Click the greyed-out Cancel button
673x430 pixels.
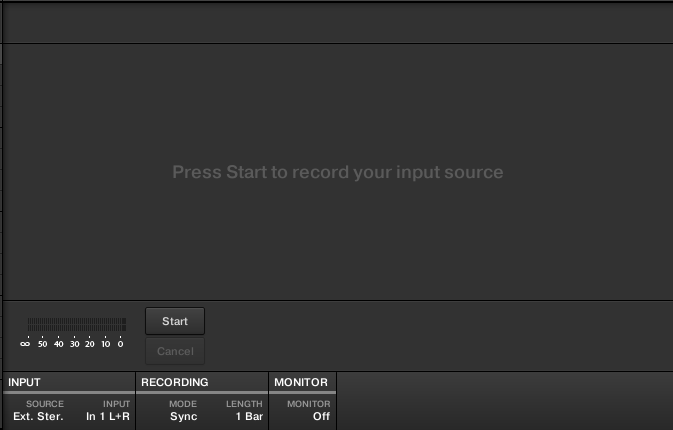tap(175, 351)
